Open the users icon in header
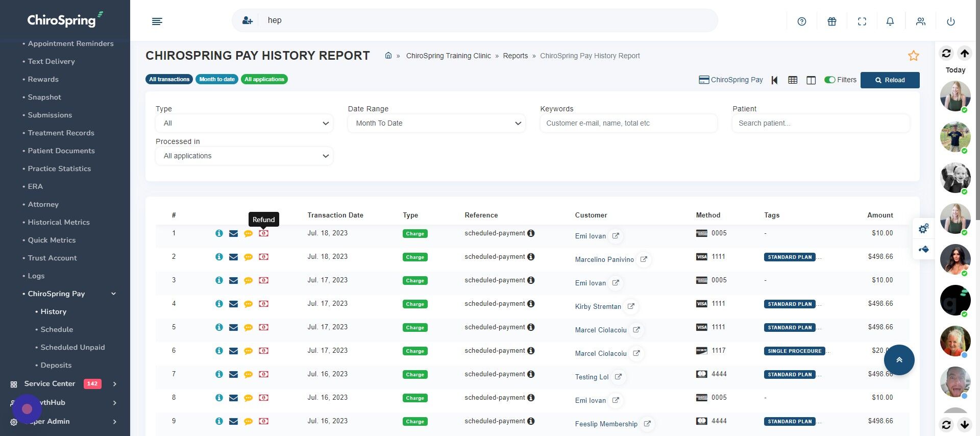The height and width of the screenshot is (436, 980). point(921,21)
